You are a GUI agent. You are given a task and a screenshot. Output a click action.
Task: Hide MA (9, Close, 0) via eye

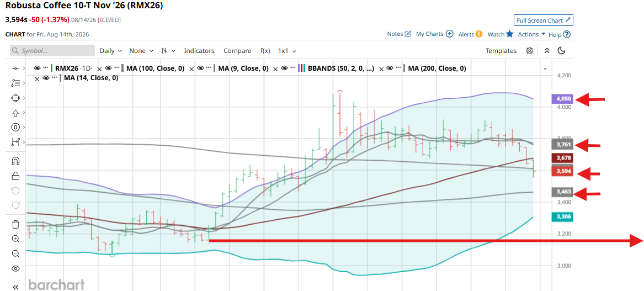pyautogui.click(x=201, y=68)
